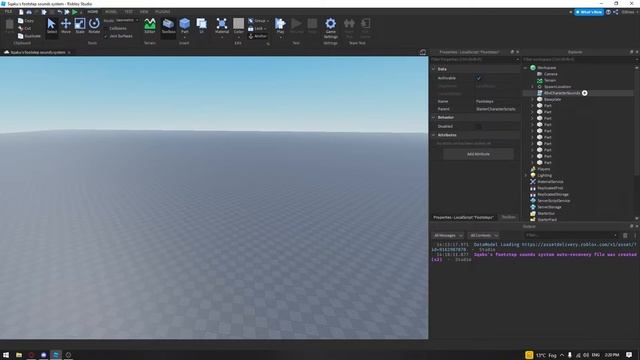The width and height of the screenshot is (640, 360).
Task: Activate the Rotate tool
Action: tap(94, 26)
